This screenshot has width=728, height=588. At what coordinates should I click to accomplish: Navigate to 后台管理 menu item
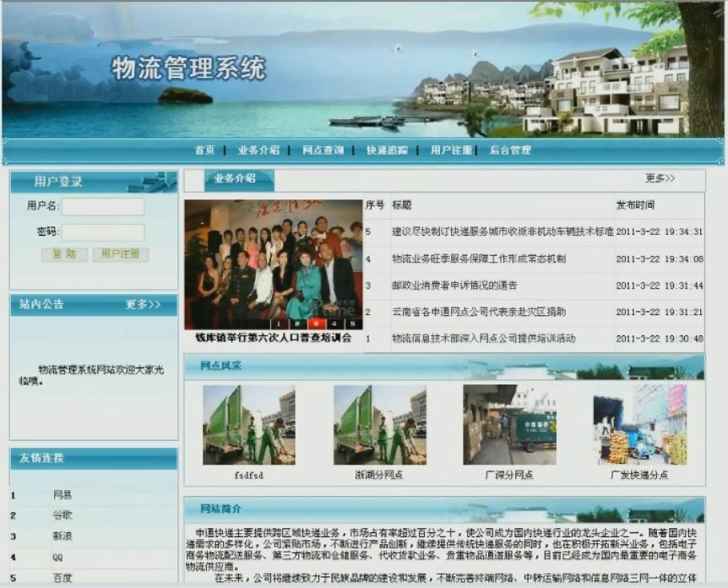tap(510, 150)
